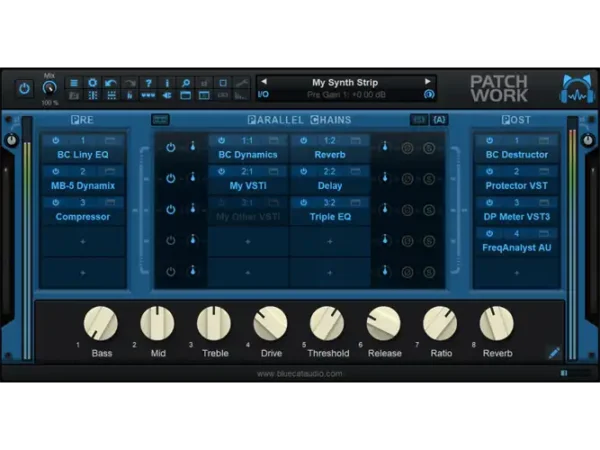The image size is (600, 450).
Task: Show the Reverb editor window icon
Action: pyautogui.click(x=356, y=140)
